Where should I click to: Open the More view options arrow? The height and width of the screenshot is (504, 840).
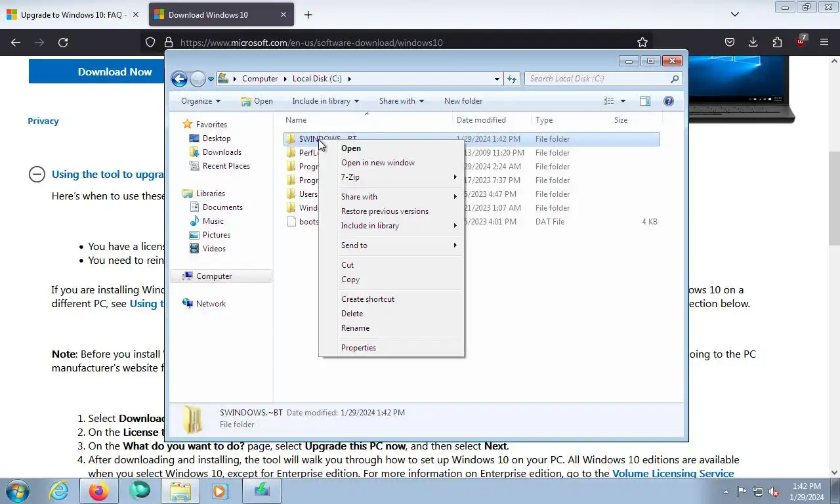point(623,101)
